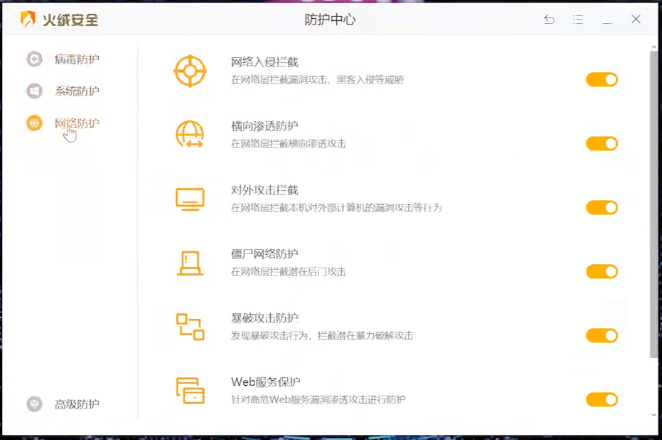Click the 网络入侵拦截 crosshair icon

coord(190,71)
